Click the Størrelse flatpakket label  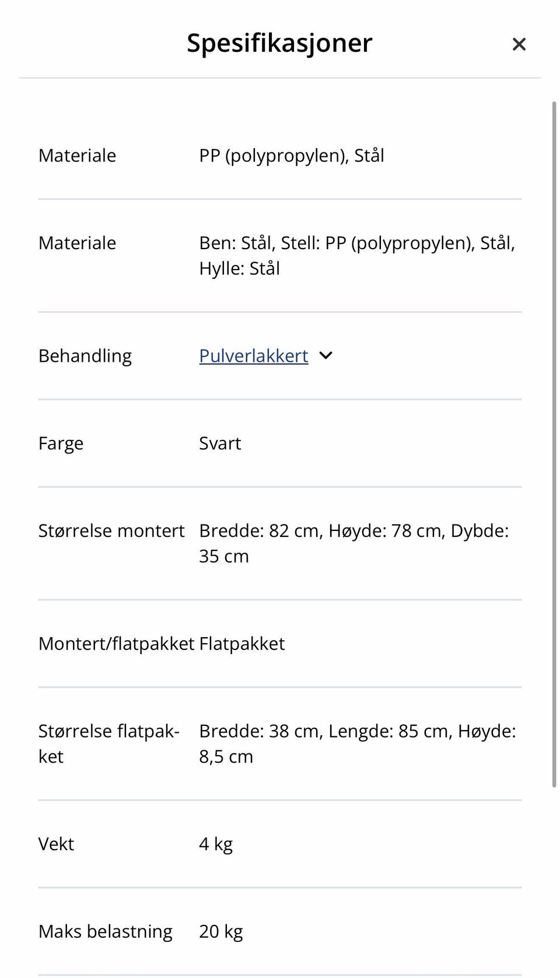pos(108,743)
